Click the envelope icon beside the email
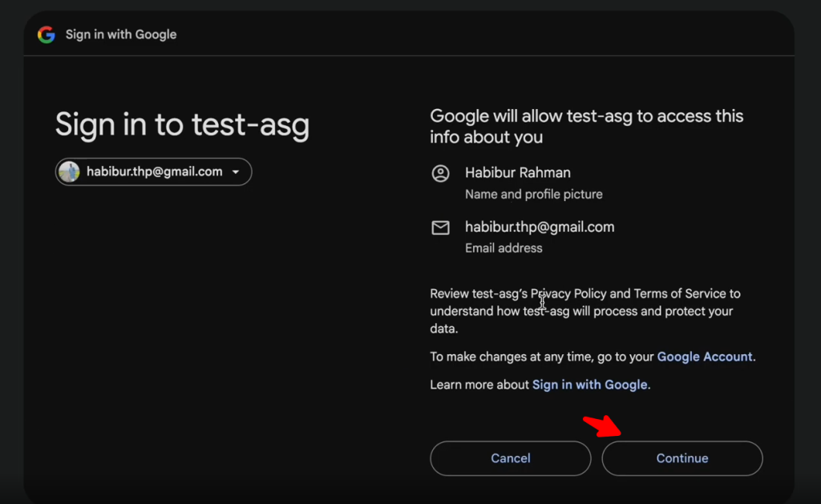This screenshot has height=504, width=821. 440,228
